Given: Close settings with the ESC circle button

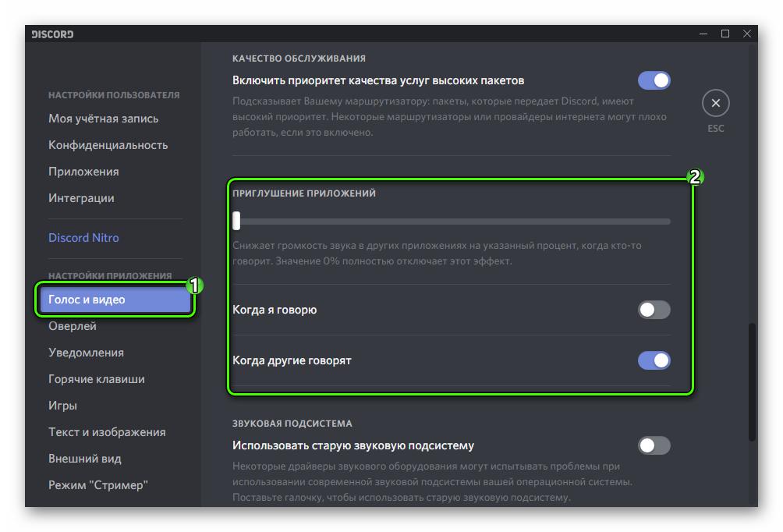Looking at the screenshot, I should [715, 103].
